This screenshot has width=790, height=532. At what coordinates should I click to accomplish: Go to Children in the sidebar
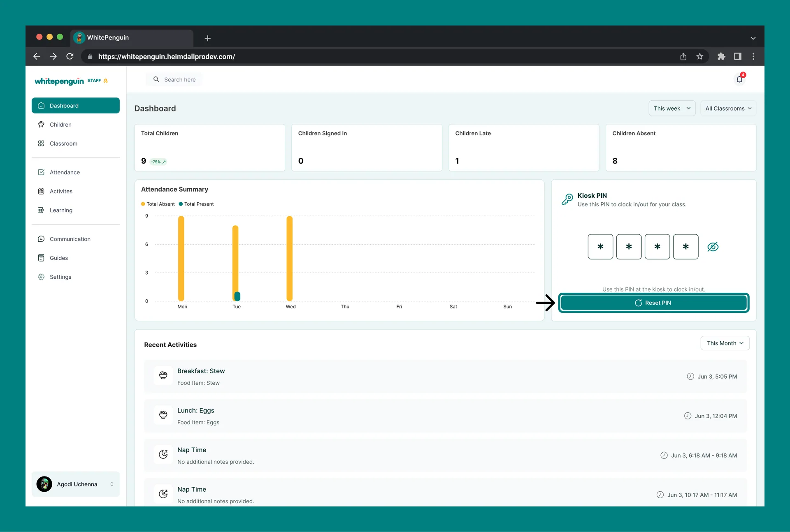76,125
